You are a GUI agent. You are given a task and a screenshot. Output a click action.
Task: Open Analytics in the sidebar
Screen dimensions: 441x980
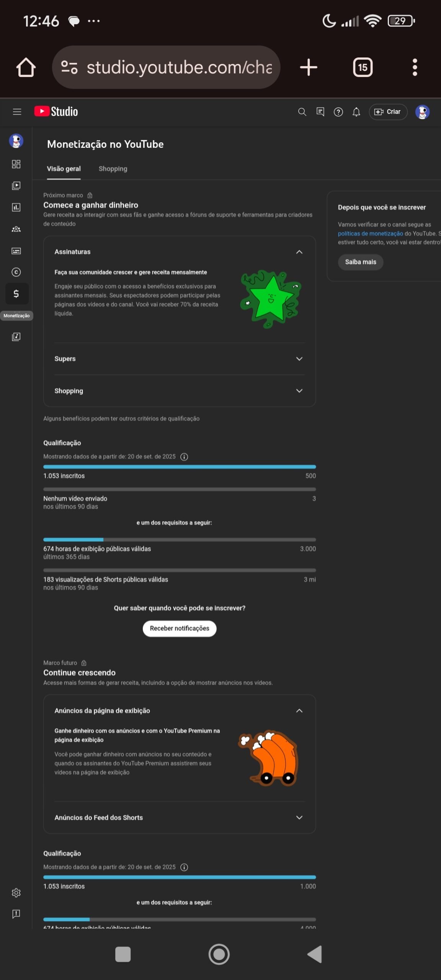16,207
